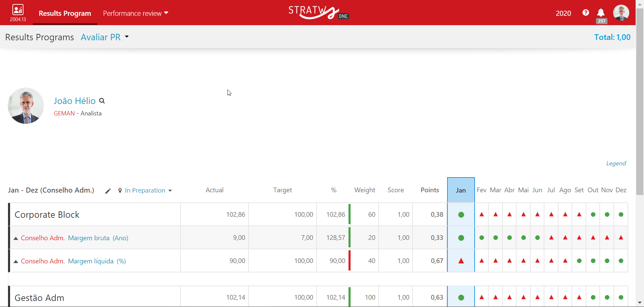Click the Corporate Block row title

47,215
